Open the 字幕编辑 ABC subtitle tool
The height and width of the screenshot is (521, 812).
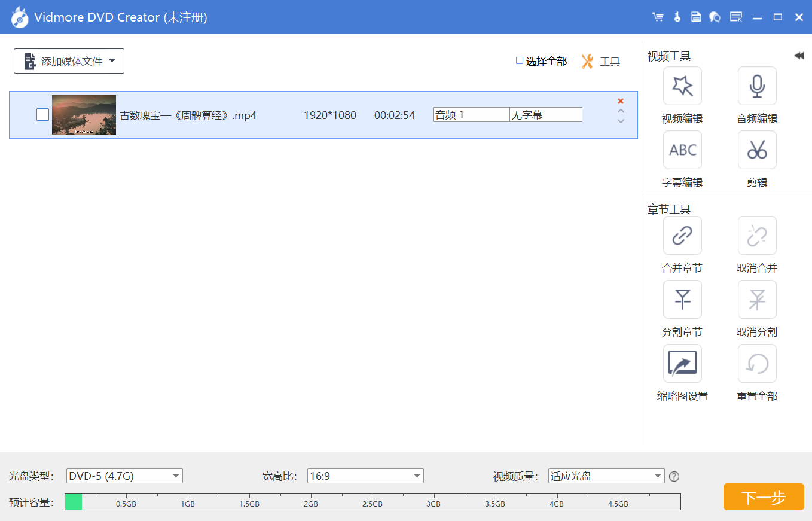(682, 150)
